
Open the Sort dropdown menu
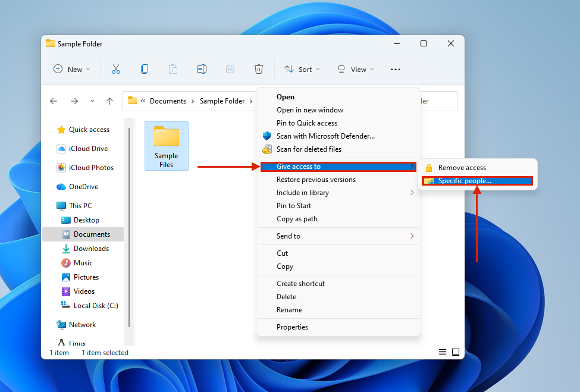302,69
